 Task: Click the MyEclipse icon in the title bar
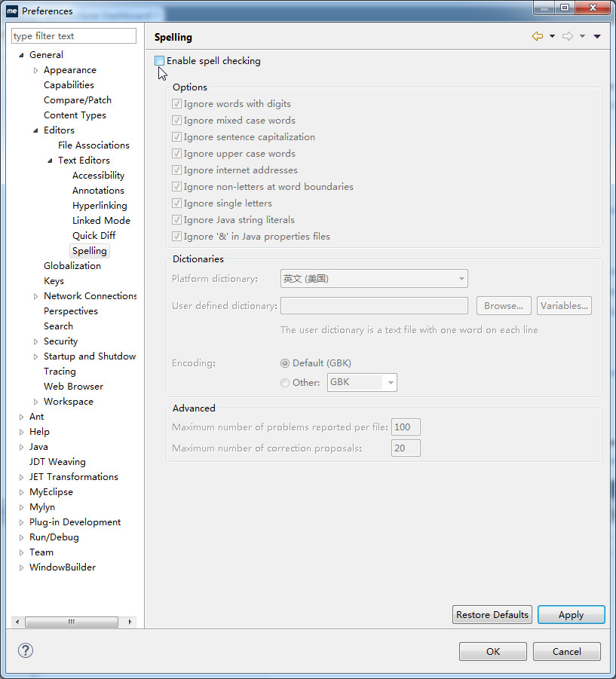tap(11, 11)
